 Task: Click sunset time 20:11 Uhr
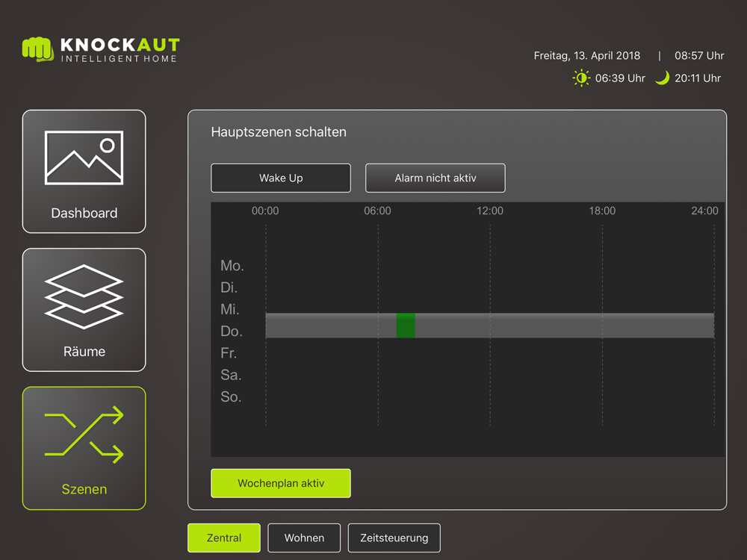(698, 78)
